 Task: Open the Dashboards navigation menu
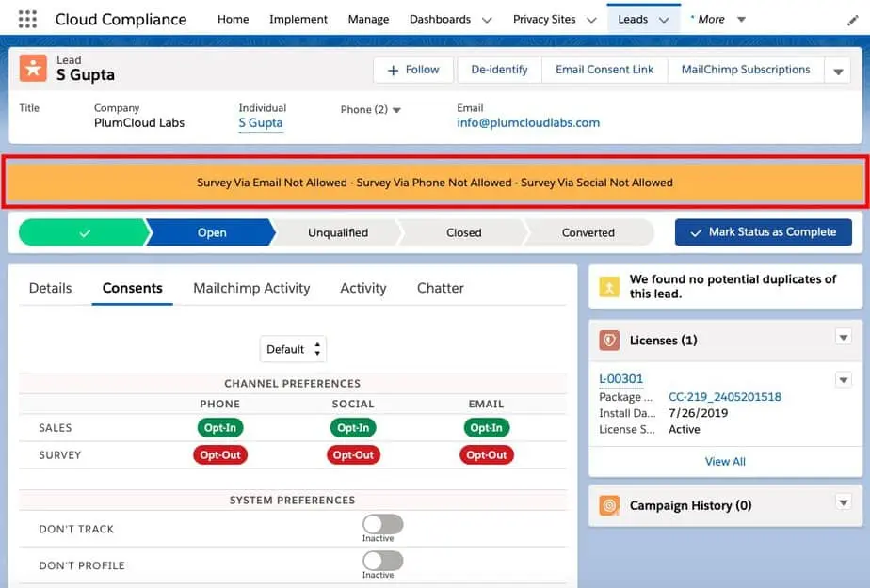pyautogui.click(x=450, y=18)
